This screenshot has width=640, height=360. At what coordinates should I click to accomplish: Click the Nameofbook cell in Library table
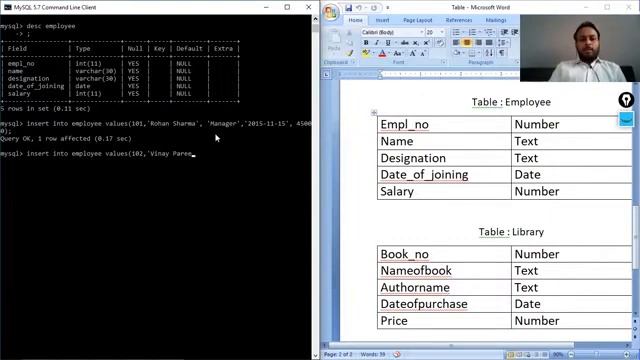pos(444,271)
